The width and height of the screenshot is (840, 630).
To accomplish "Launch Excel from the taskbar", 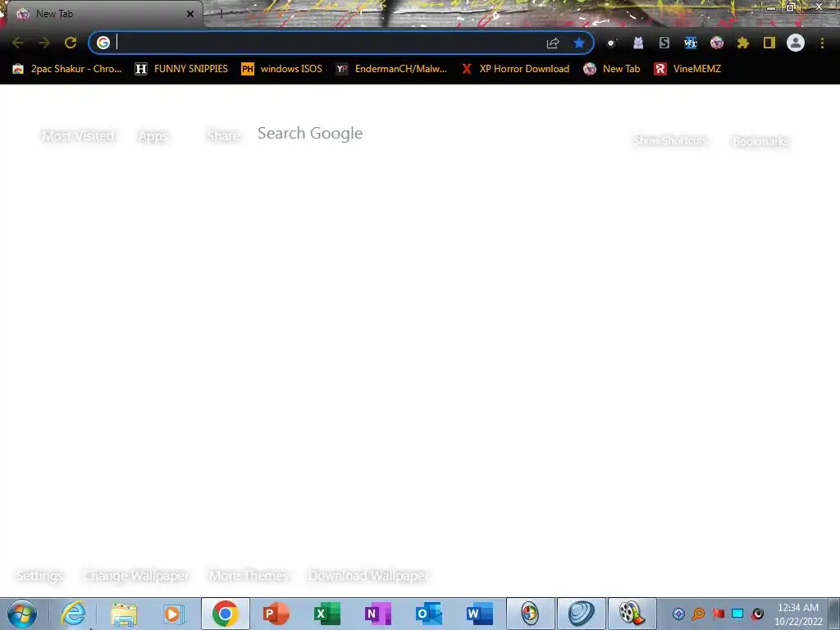I will tap(326, 614).
